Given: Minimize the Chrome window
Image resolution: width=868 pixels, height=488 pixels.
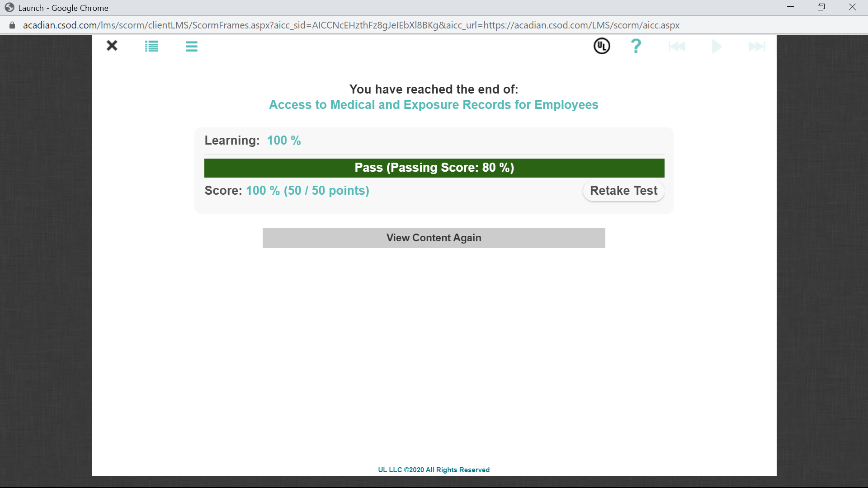Looking at the screenshot, I should coord(790,7).
